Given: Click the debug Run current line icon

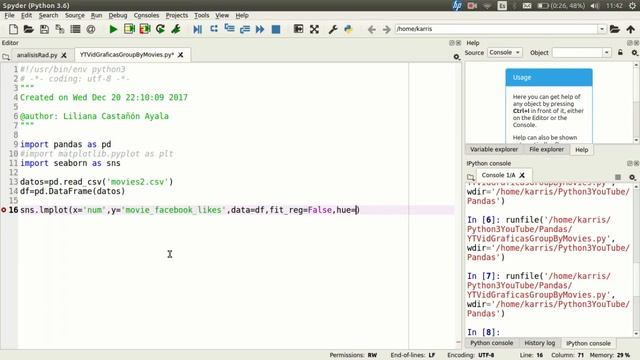Looking at the screenshot, I should [x=213, y=29].
